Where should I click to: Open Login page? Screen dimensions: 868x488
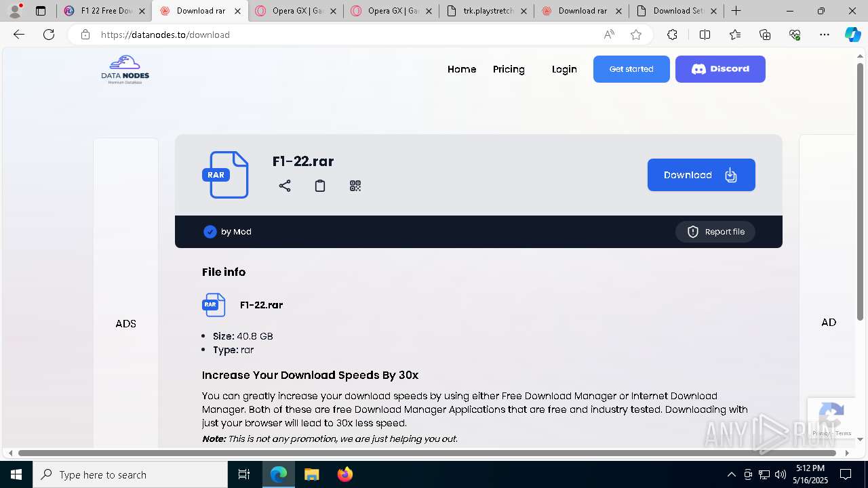click(x=564, y=69)
